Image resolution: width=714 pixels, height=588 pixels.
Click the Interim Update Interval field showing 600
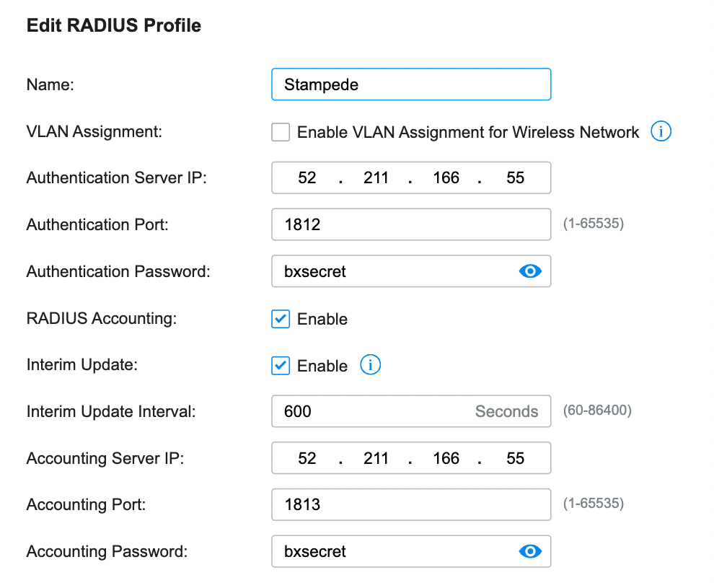pos(411,411)
